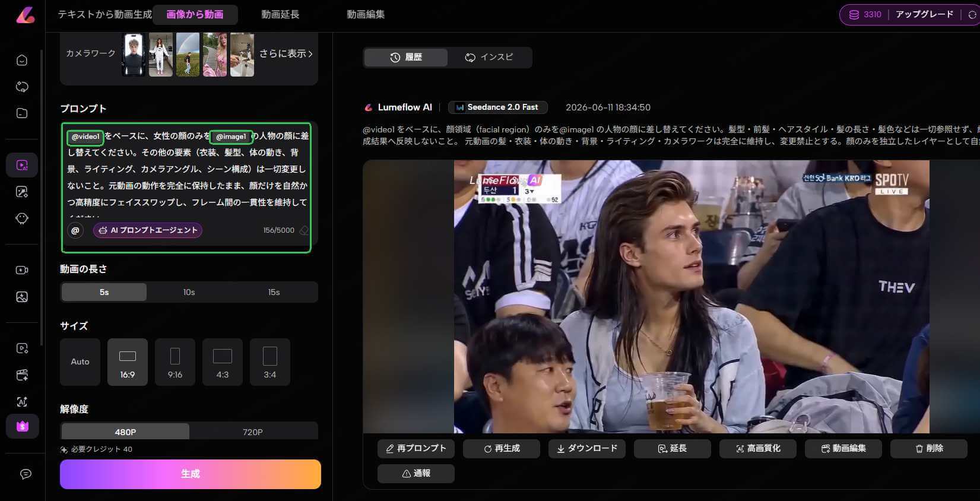Expand さらに表示 for more camera work
980x501 pixels.
286,53
